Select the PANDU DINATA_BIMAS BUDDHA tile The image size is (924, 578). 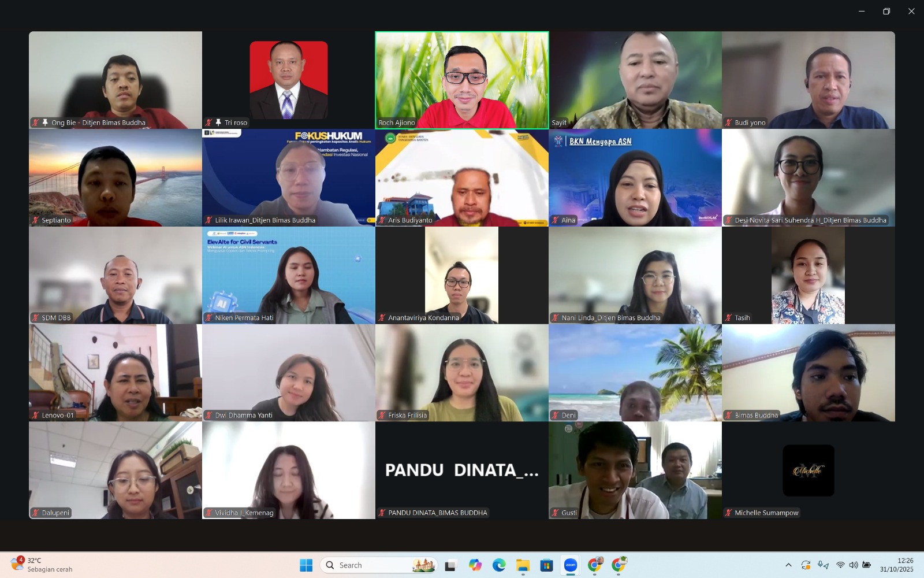pos(462,470)
